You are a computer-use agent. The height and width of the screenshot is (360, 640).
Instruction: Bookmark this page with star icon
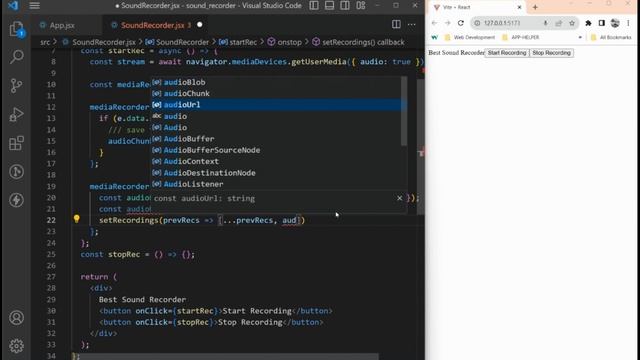pos(572,23)
